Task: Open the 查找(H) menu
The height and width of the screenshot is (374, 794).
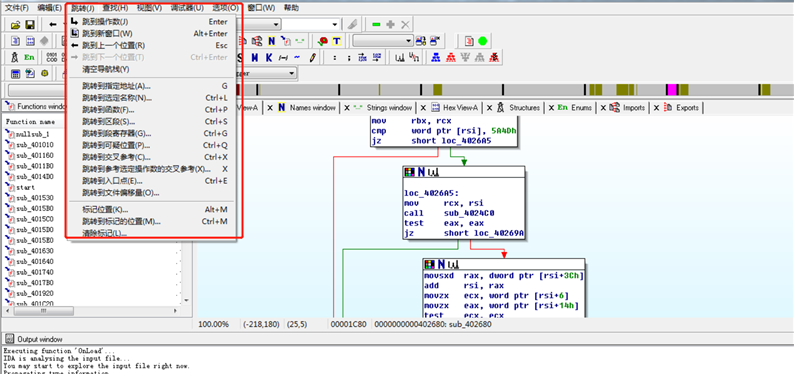Action: click(x=115, y=8)
